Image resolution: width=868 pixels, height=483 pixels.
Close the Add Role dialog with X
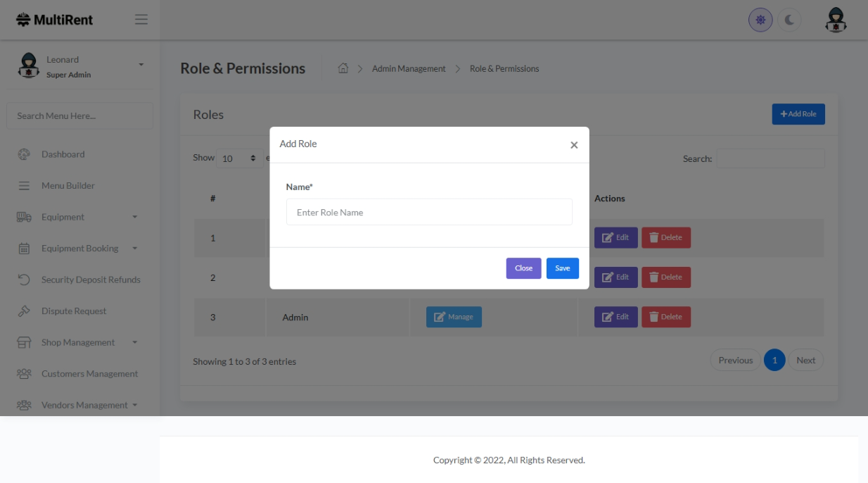tap(574, 145)
